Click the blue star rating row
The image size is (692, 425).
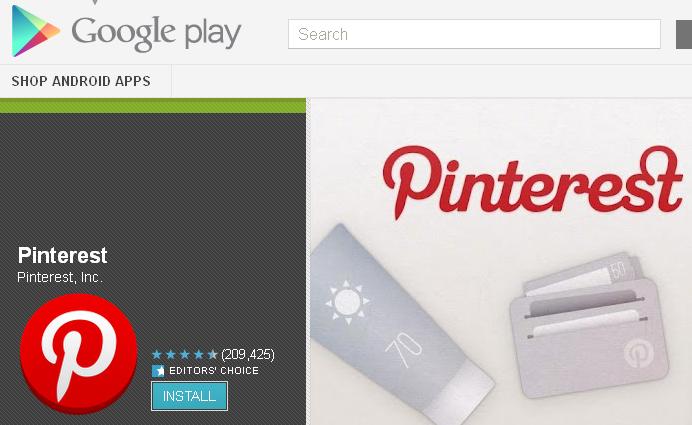(x=184, y=354)
